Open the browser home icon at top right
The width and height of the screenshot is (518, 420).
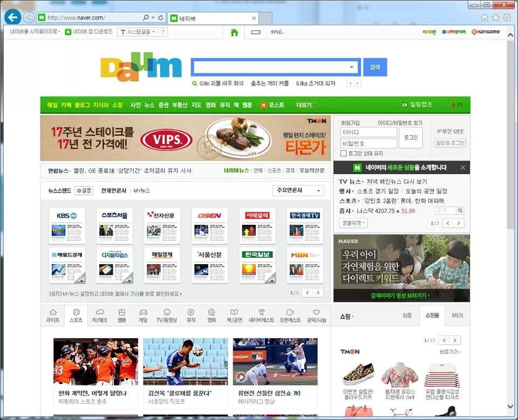485,17
